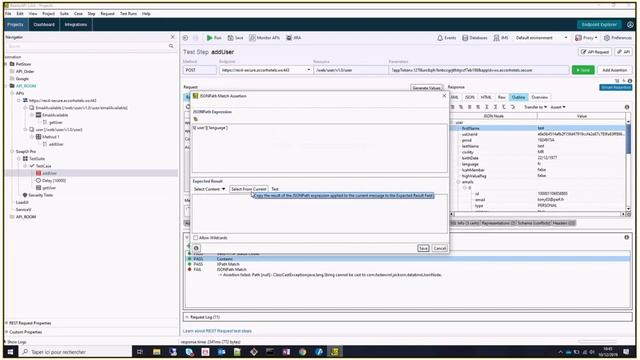Click the Smart Assertion button
640x360 pixels.
[x=615, y=87]
